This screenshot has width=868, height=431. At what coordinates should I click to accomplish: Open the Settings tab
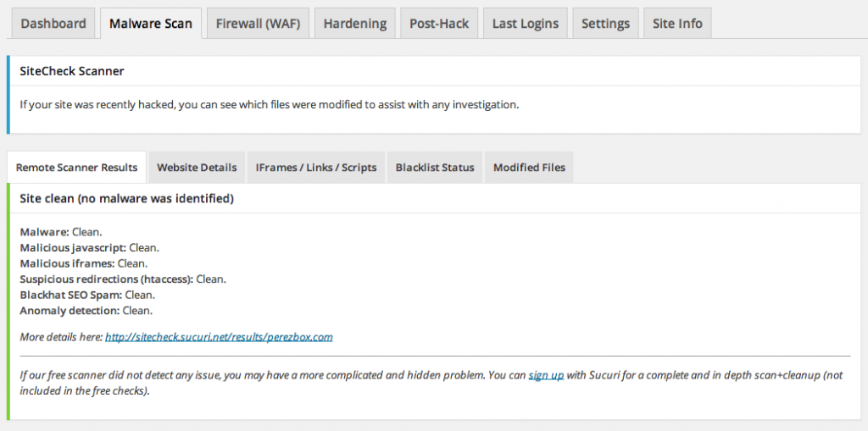click(605, 24)
